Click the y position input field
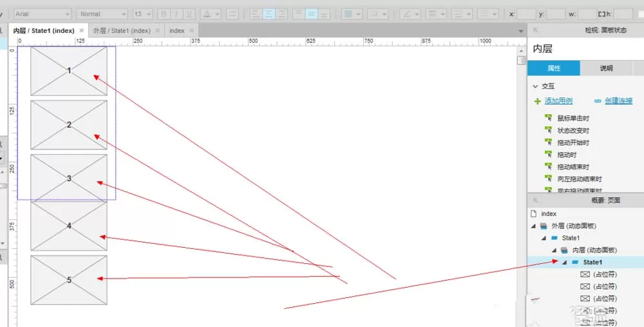 555,14
